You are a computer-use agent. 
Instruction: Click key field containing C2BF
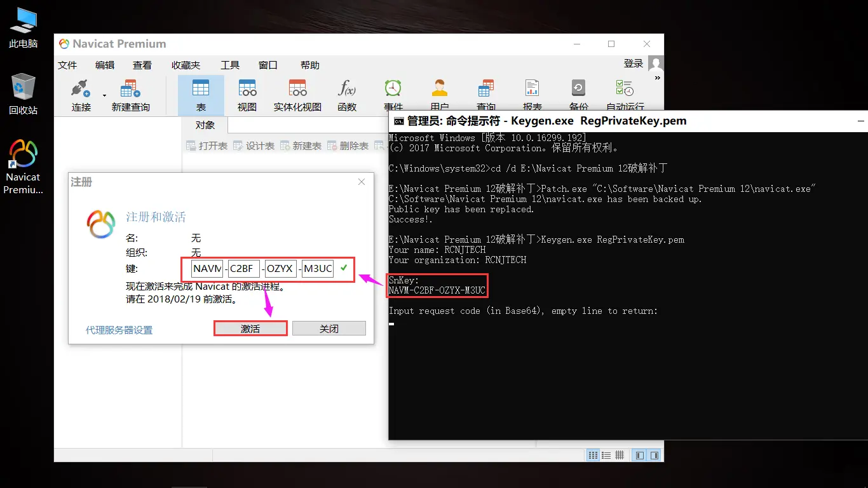[x=244, y=269]
